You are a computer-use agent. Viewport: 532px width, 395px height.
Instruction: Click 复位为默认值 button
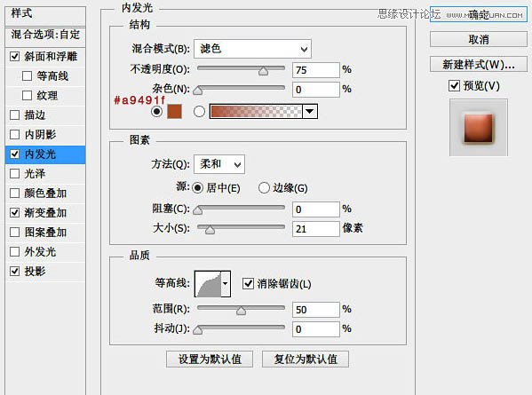point(306,359)
